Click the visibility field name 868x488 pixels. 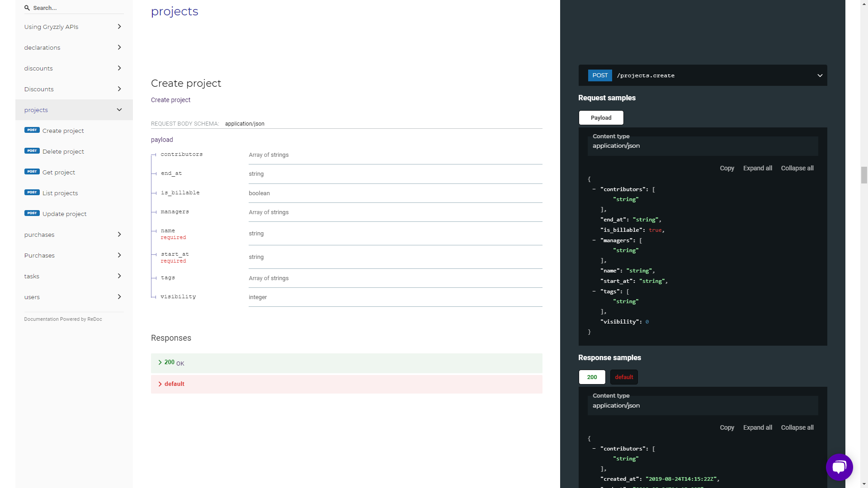[178, 296]
